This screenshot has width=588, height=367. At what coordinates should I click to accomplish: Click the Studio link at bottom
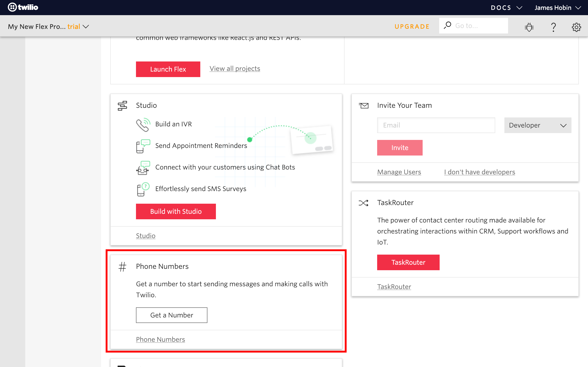pos(146,236)
